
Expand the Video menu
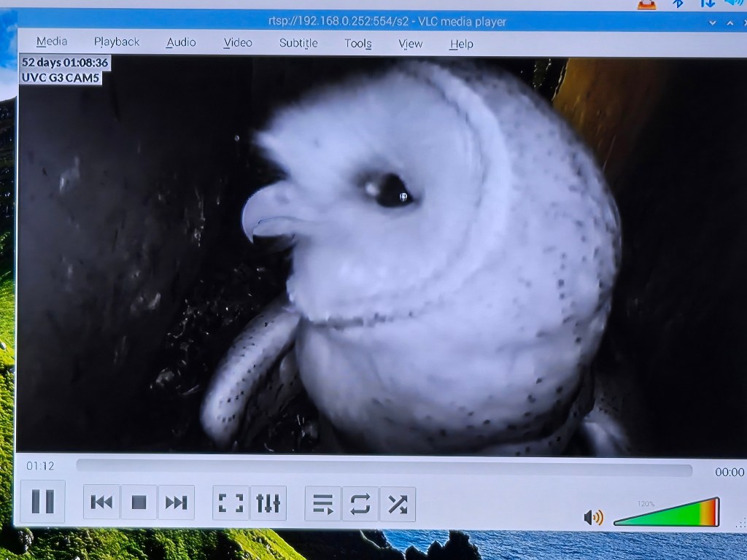(238, 43)
